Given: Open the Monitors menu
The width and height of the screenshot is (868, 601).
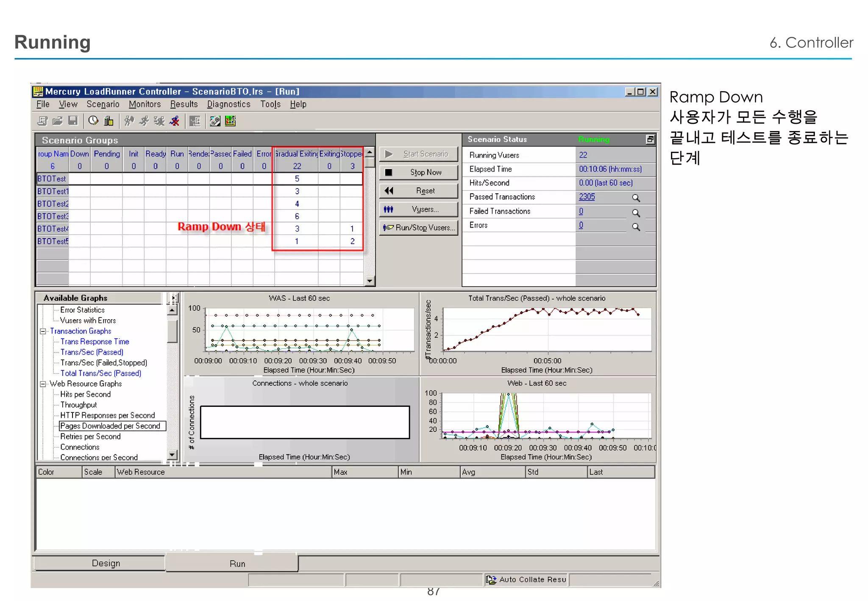Looking at the screenshot, I should click(145, 104).
